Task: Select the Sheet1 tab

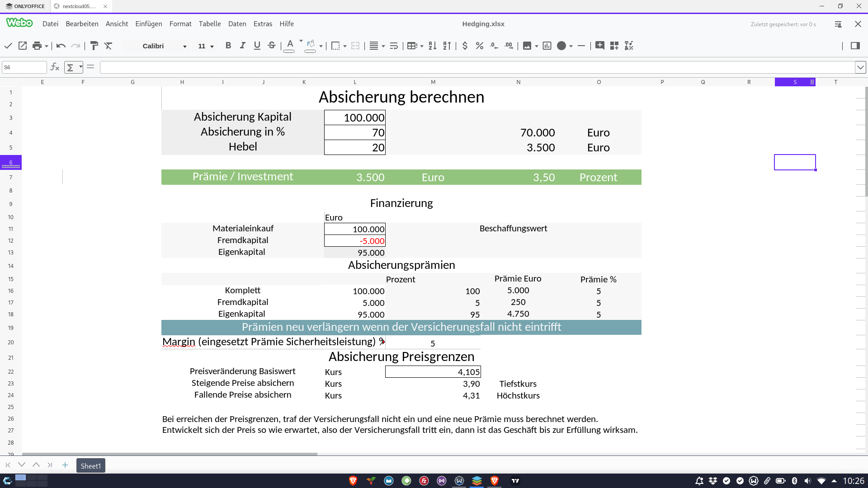Action: click(x=91, y=466)
